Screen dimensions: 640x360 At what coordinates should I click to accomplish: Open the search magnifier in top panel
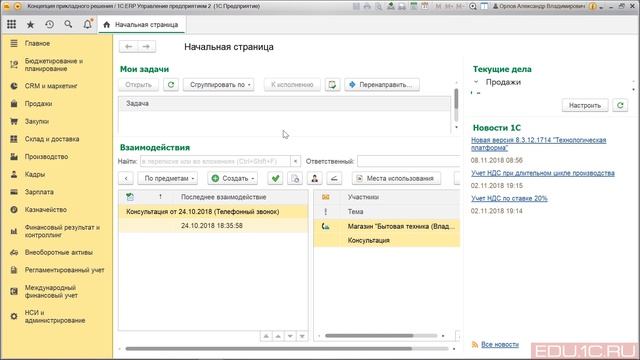coord(68,24)
